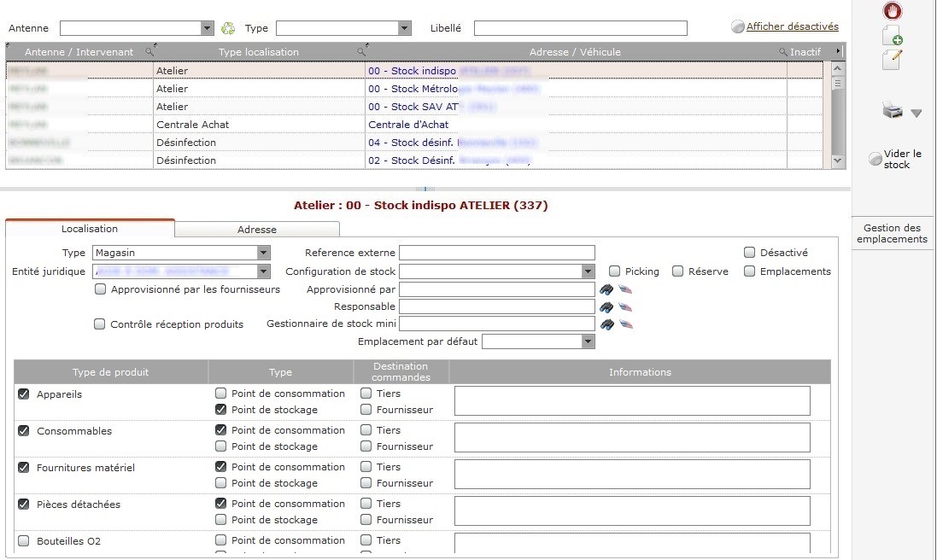Click scrollbar up arrow of locations list
The width and height of the screenshot is (937, 560).
(x=838, y=68)
